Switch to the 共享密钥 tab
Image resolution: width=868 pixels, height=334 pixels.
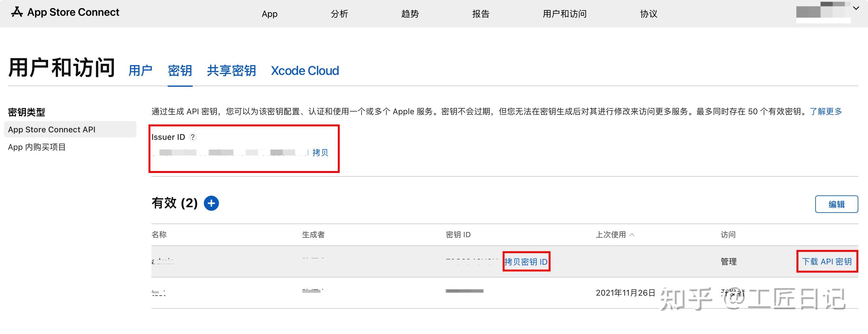click(x=231, y=71)
